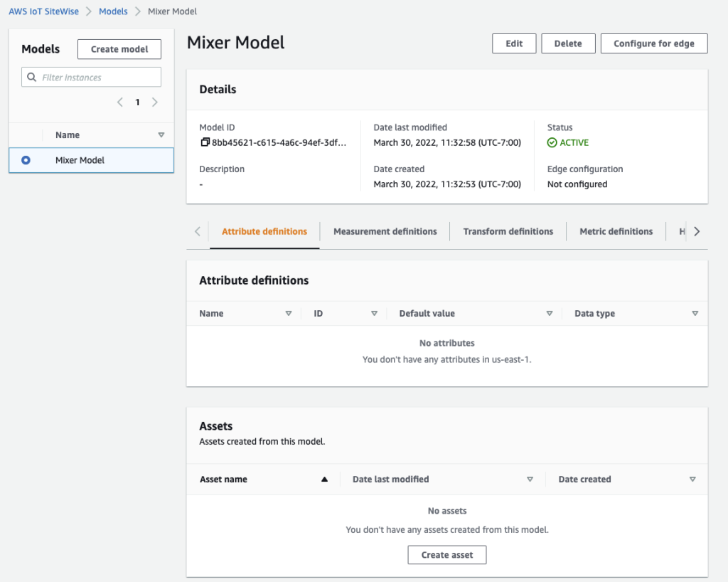Go to next page in Models list
Screen dimensions: 728x582
tap(155, 102)
